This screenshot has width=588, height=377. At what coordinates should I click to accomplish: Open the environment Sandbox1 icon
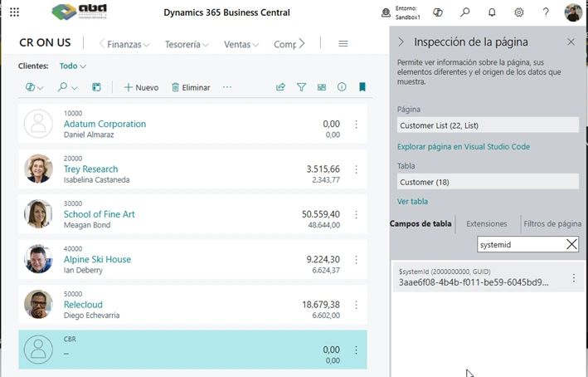[386, 12]
